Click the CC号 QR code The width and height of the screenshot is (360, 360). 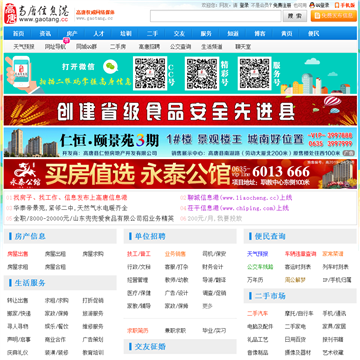coord(150,73)
